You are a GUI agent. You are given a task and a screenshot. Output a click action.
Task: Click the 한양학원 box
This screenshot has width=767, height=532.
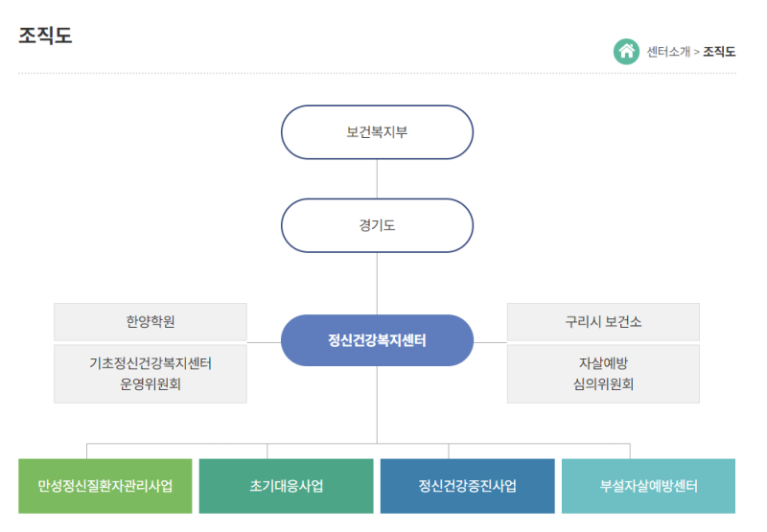tap(151, 322)
